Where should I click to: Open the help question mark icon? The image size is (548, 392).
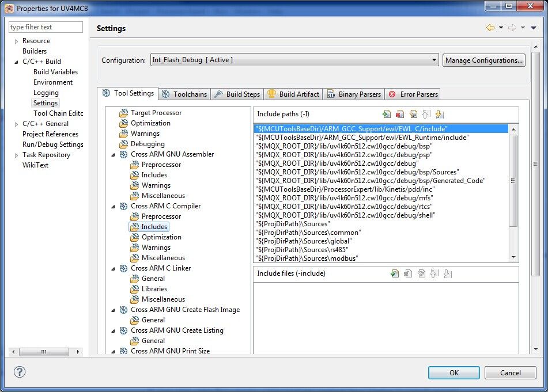(20, 372)
